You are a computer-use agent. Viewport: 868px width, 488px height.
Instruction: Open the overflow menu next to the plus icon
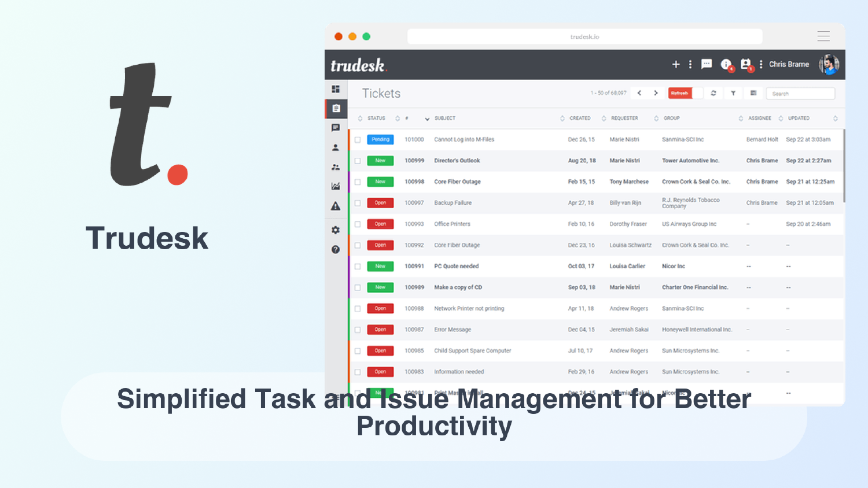(690, 64)
